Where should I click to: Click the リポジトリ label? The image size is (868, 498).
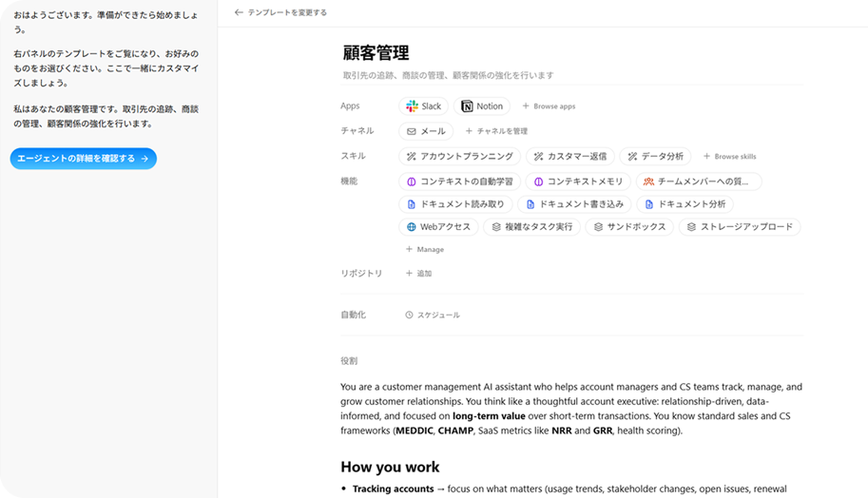coord(361,273)
